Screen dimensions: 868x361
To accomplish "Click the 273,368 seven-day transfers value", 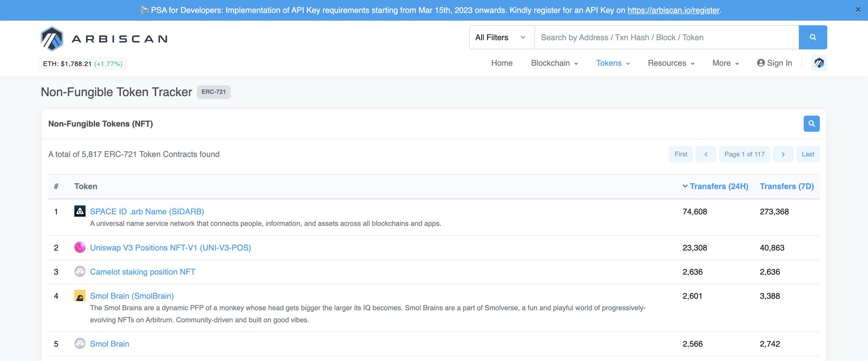I will coord(774,211).
